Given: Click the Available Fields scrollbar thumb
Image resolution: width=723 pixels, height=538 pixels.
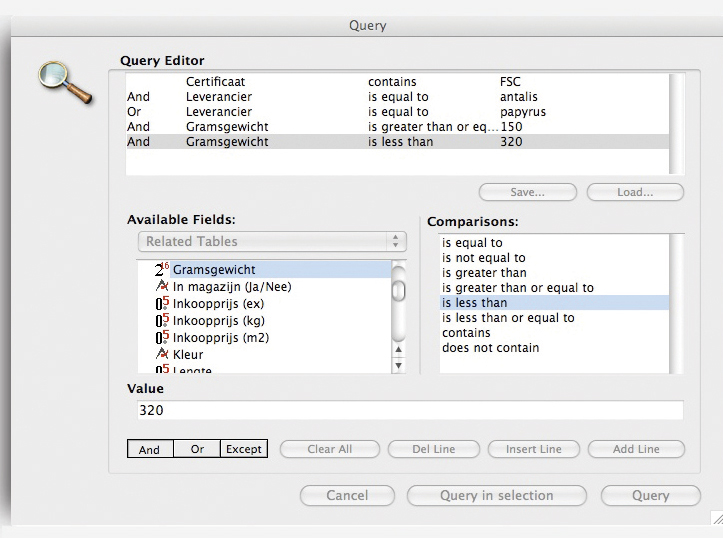Looking at the screenshot, I should (398, 291).
